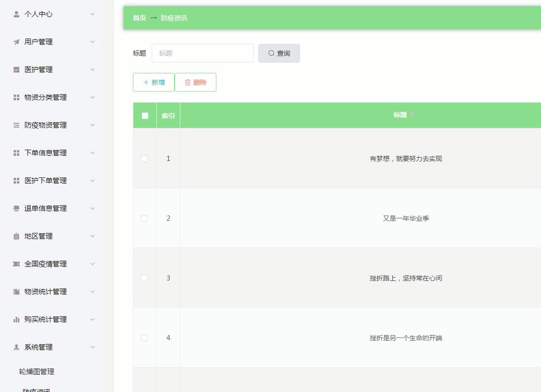Click the 防疫物资管理 list icon

tap(16, 125)
